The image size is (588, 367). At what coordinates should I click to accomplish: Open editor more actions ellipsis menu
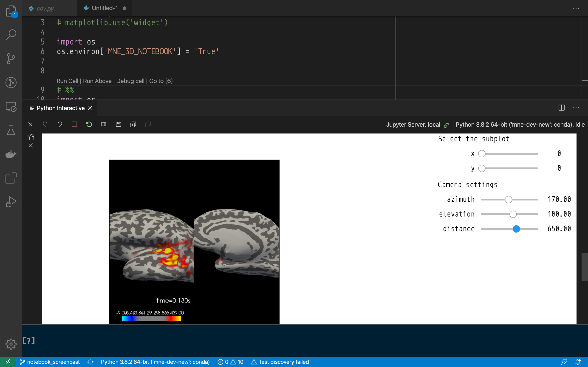[576, 8]
